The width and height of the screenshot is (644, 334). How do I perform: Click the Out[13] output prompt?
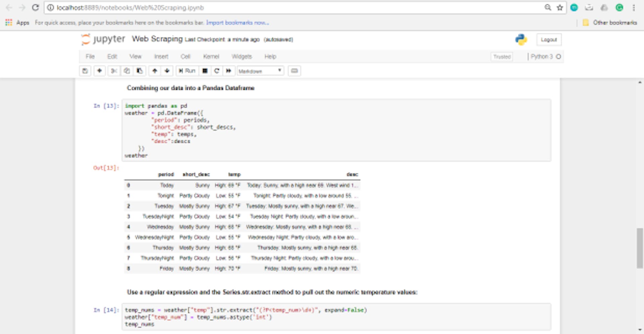point(106,168)
